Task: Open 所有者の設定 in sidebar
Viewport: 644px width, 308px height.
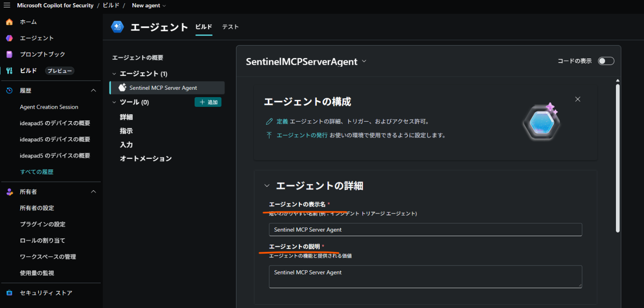Action: tap(37, 208)
